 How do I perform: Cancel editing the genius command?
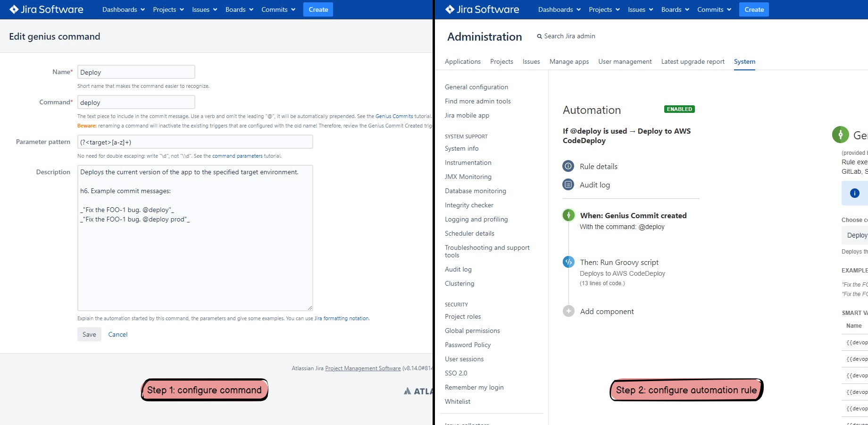point(118,334)
